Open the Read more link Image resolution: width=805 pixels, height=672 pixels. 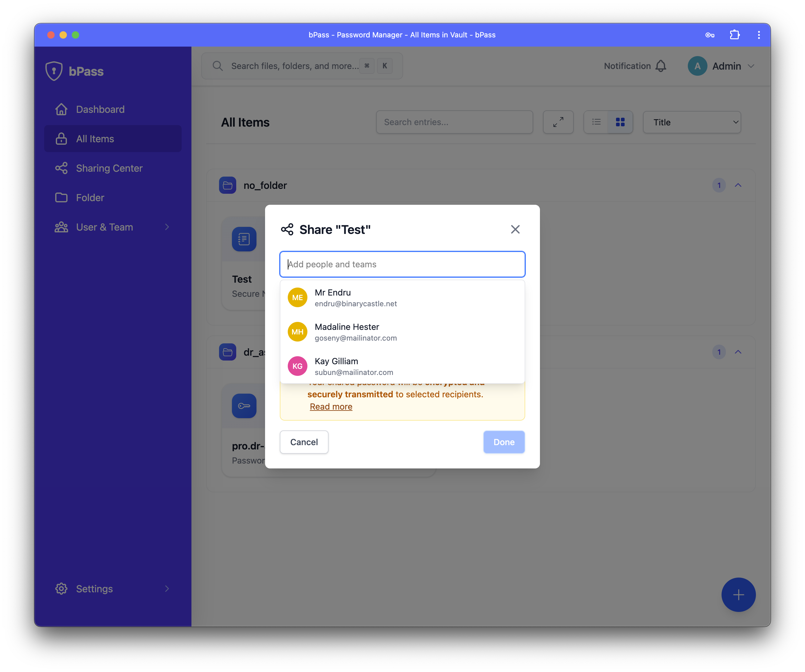click(331, 407)
